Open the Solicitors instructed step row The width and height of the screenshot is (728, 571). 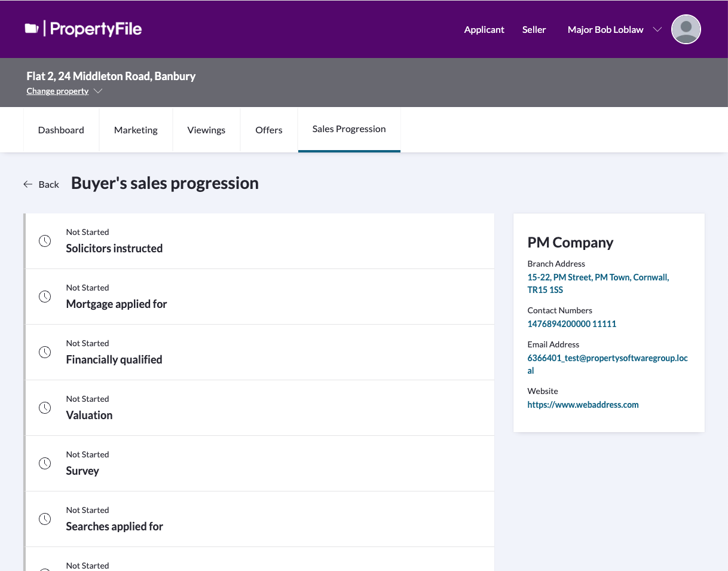259,241
